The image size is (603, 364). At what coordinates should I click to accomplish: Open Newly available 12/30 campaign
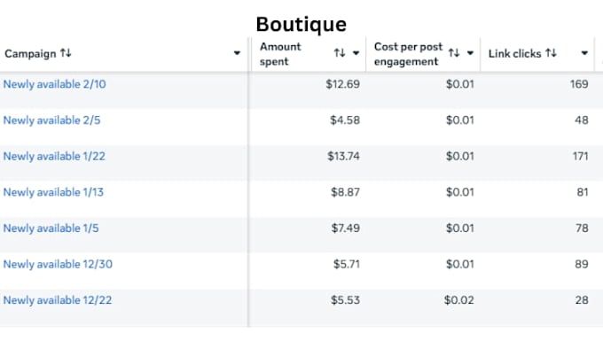(x=58, y=264)
